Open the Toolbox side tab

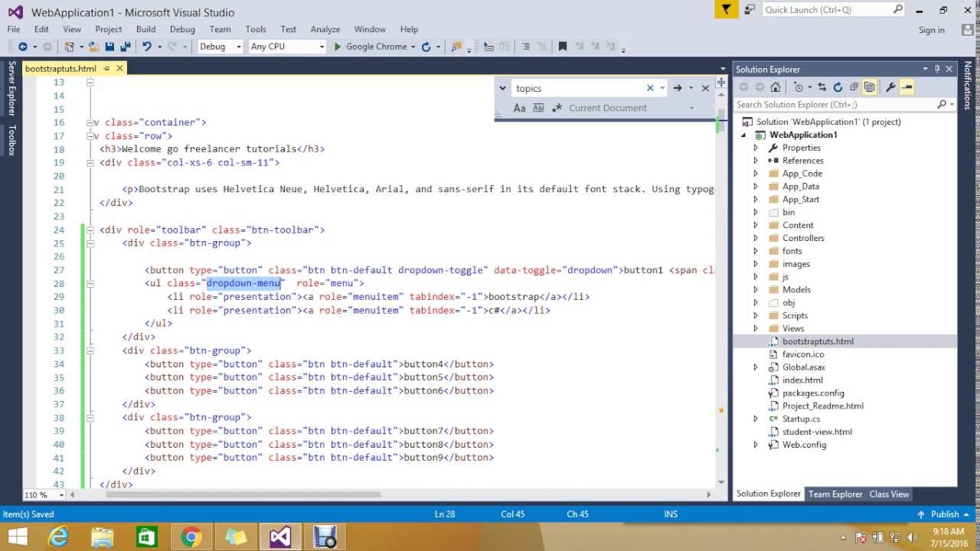click(11, 140)
